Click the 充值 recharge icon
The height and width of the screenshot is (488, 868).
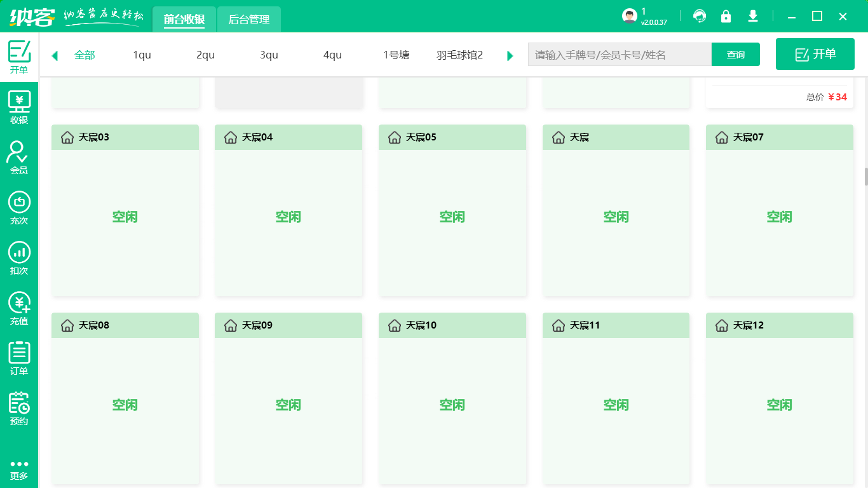coord(19,308)
